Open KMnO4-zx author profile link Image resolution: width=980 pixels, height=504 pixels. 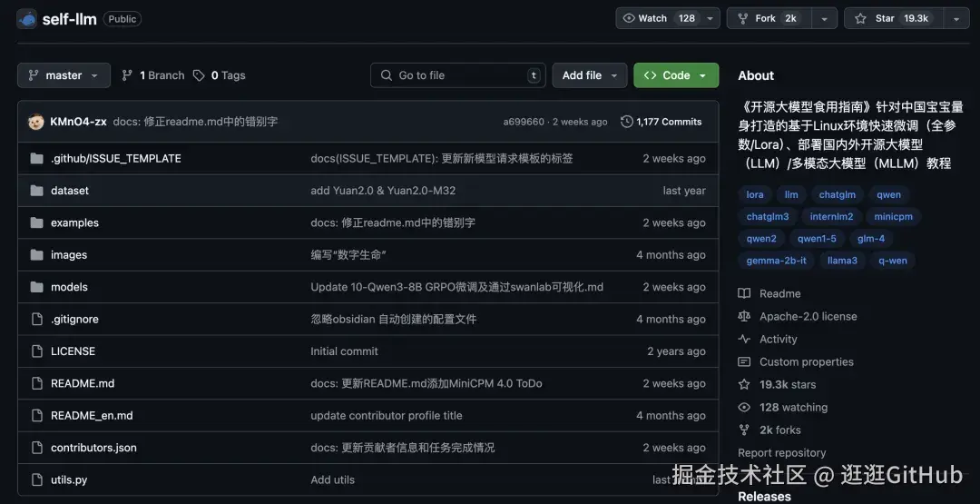point(78,122)
